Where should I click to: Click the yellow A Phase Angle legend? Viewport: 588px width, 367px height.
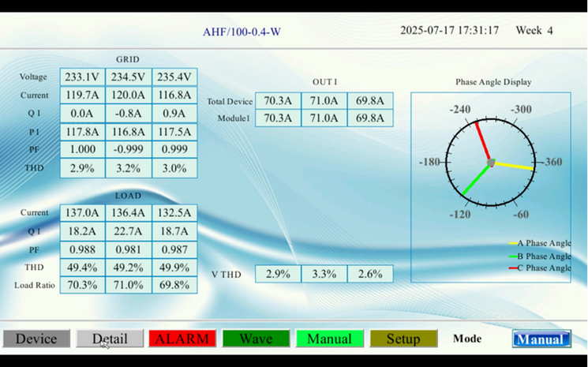coord(540,243)
